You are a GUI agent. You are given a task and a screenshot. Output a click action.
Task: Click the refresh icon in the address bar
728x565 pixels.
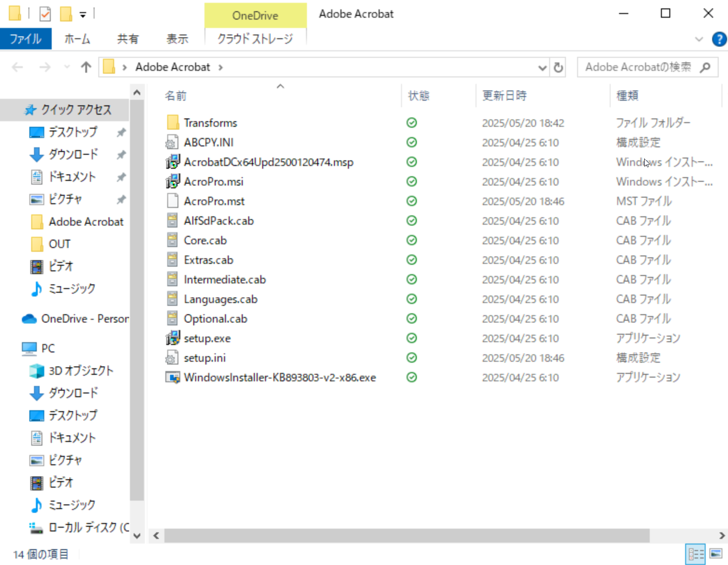coord(558,67)
